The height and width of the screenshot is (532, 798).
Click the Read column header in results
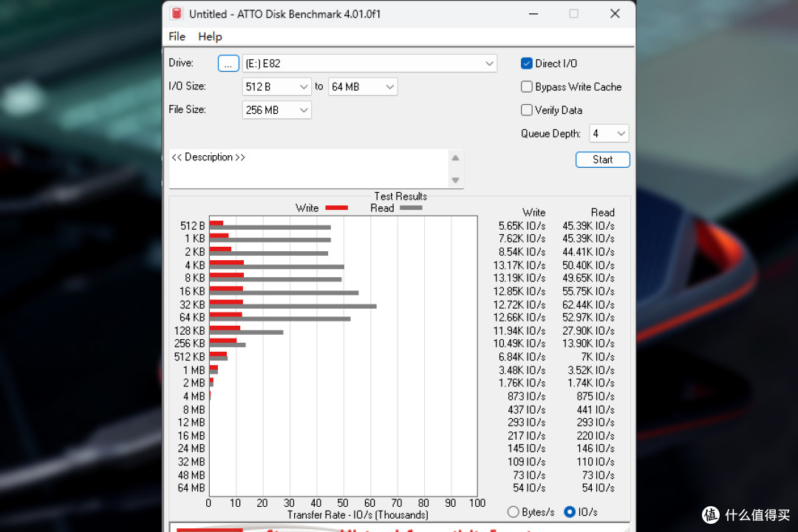(603, 213)
